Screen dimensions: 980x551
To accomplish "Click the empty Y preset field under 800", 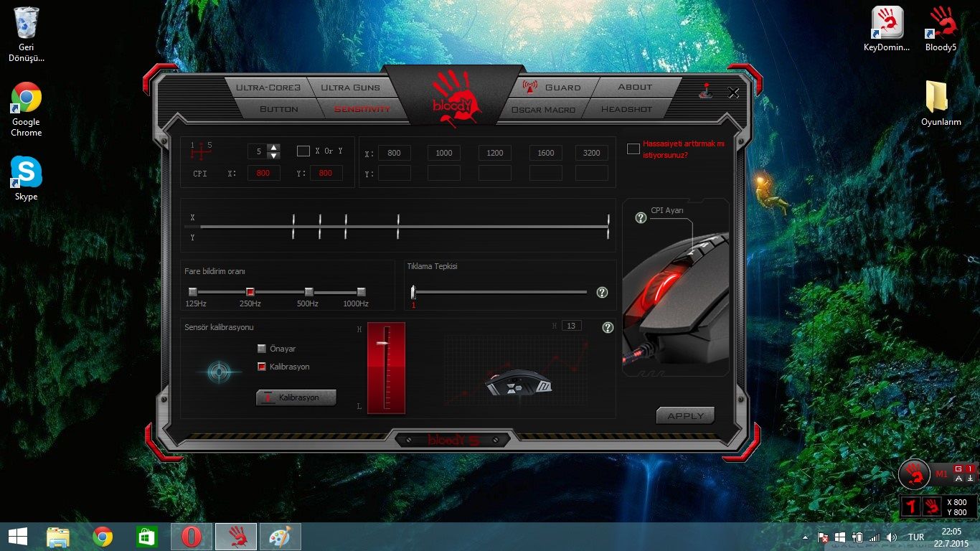I will pyautogui.click(x=395, y=173).
